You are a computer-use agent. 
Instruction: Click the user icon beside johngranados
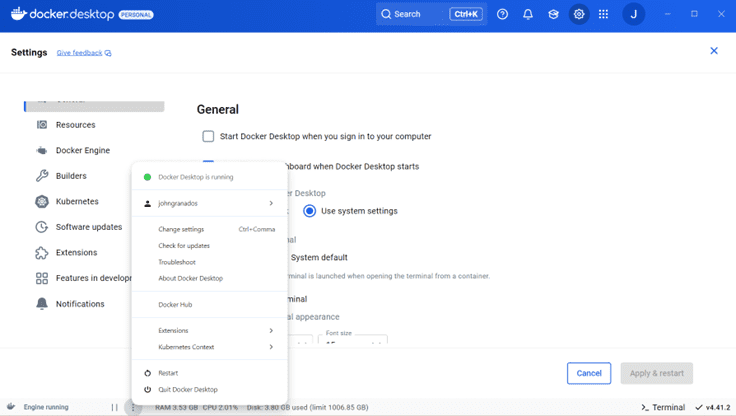[147, 203]
